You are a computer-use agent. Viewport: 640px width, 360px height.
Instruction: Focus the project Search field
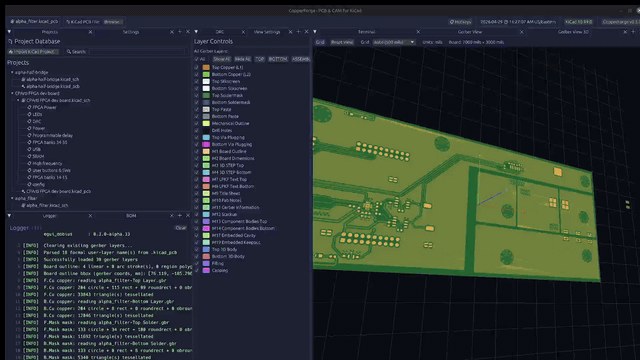pyautogui.click(x=137, y=52)
